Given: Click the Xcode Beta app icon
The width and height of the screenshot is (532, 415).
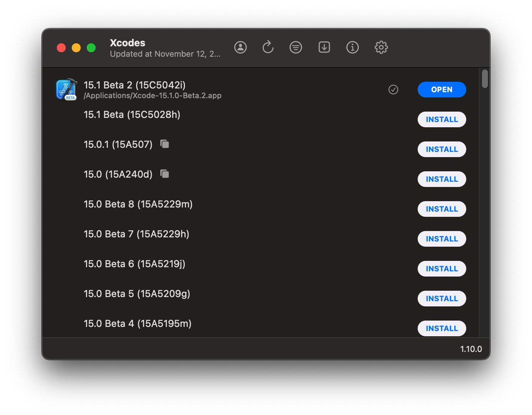Looking at the screenshot, I should pos(66,90).
